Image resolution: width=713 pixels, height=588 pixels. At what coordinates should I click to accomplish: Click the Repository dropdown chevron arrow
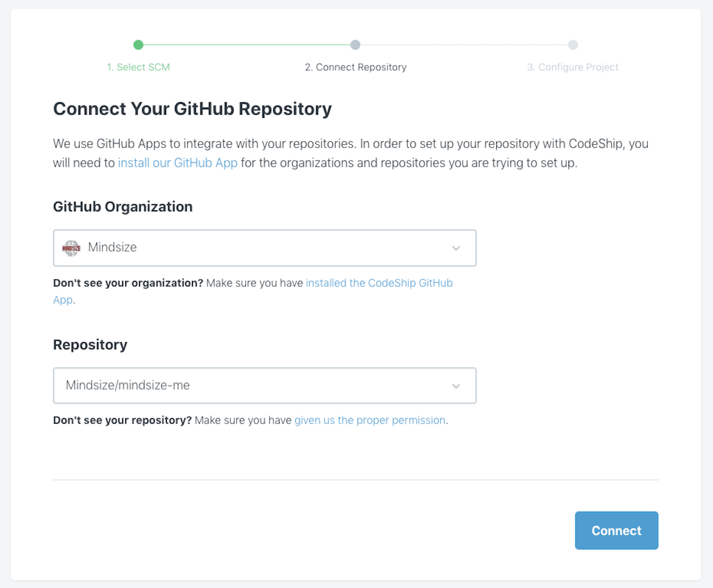[456, 386]
